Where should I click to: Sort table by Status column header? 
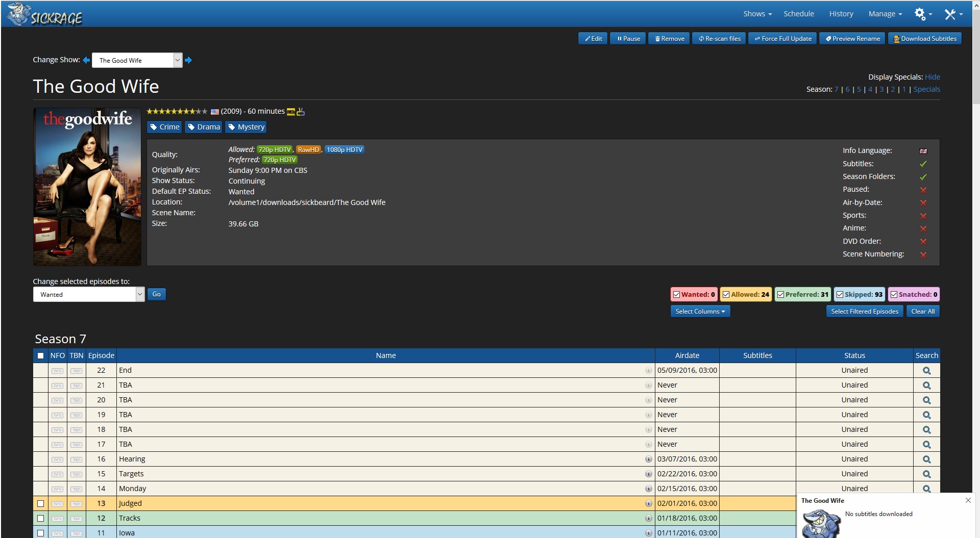[854, 355]
